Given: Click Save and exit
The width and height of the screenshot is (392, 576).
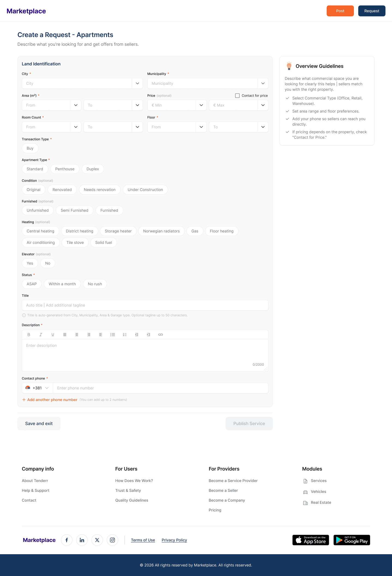Looking at the screenshot, I should point(39,423).
